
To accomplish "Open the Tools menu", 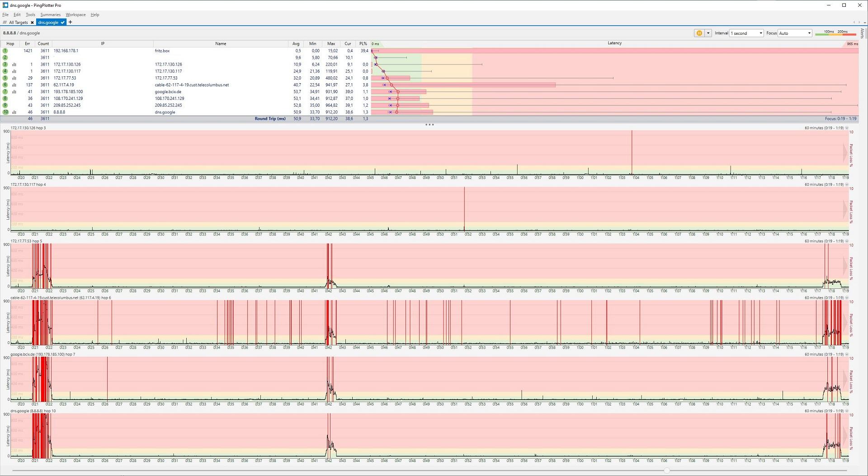I will 30,14.
